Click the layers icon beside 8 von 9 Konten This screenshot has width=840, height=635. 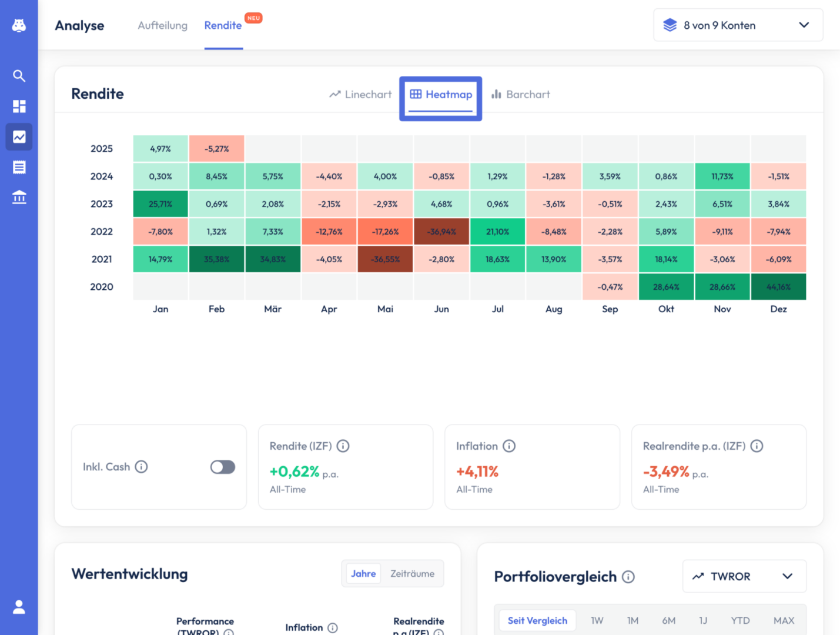[x=670, y=25]
